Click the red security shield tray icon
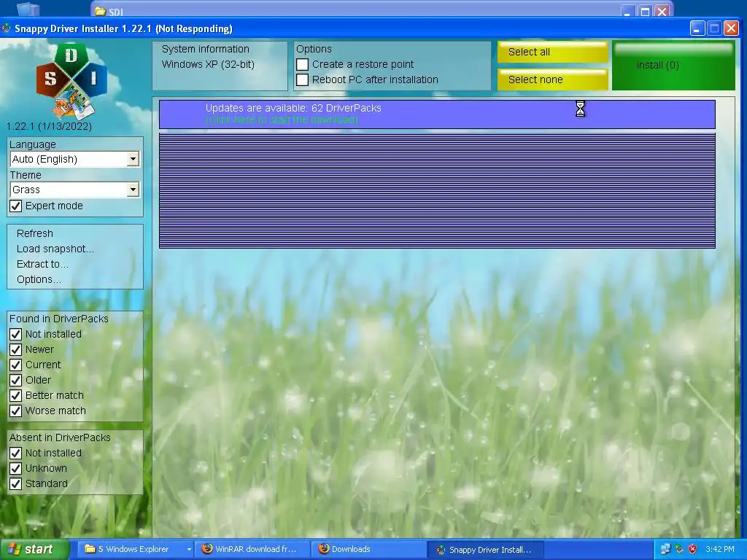The height and width of the screenshot is (560, 747). (693, 549)
